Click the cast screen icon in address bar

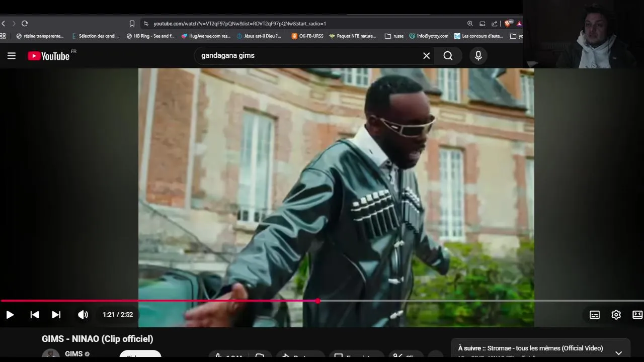tap(482, 24)
